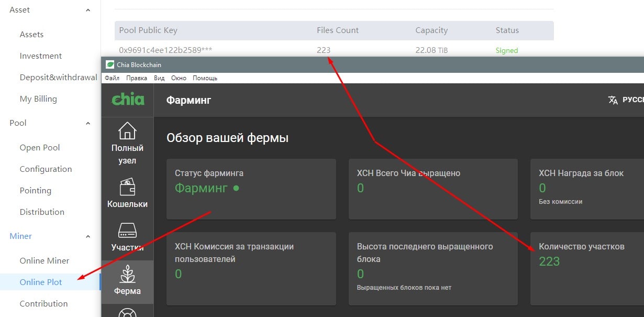Click the Pool Public Key column header

pos(148,30)
